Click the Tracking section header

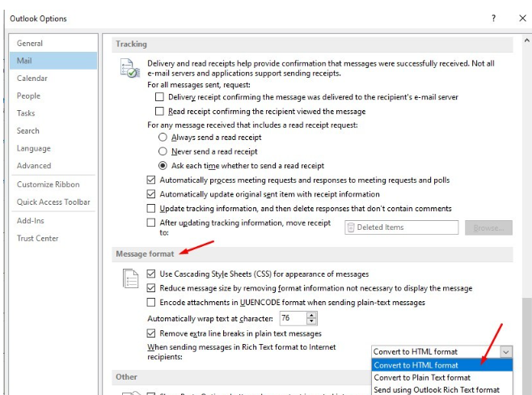312,45
